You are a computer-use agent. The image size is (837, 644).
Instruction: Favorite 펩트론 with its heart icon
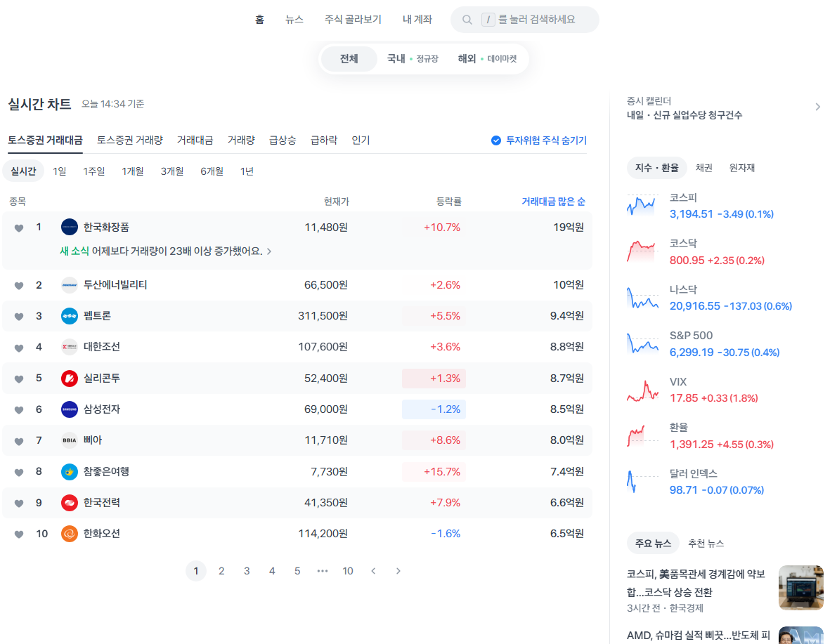(19, 317)
